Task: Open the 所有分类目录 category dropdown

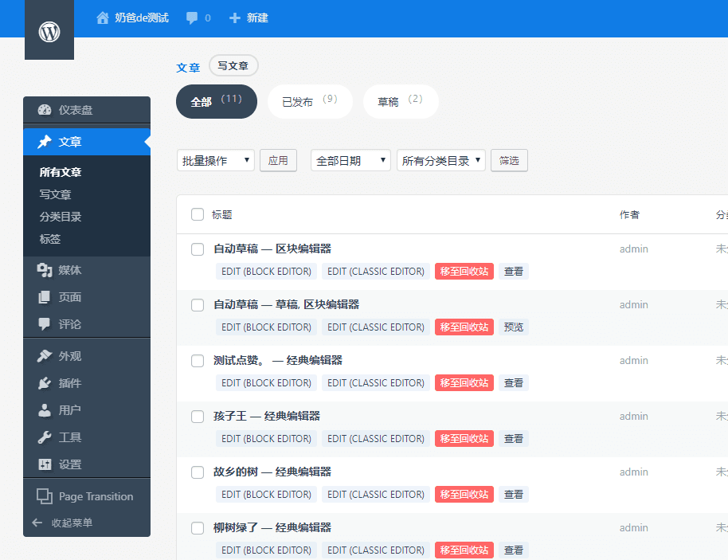Action: click(x=440, y=160)
